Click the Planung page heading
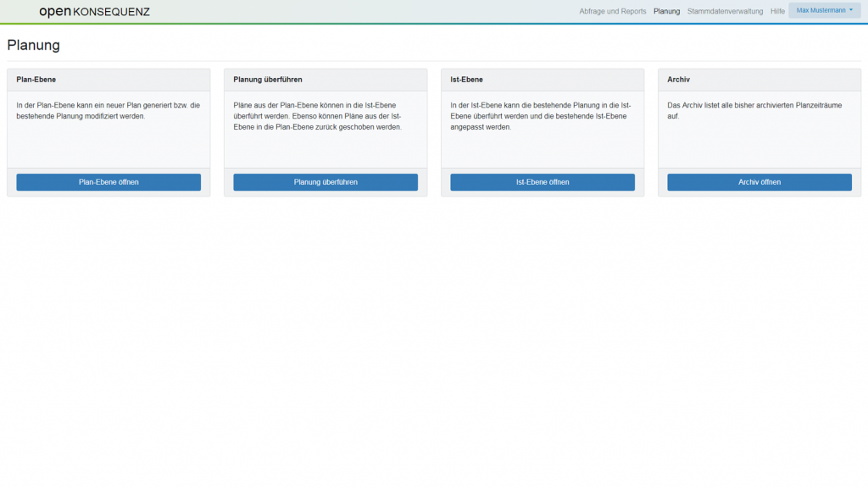 [x=33, y=45]
